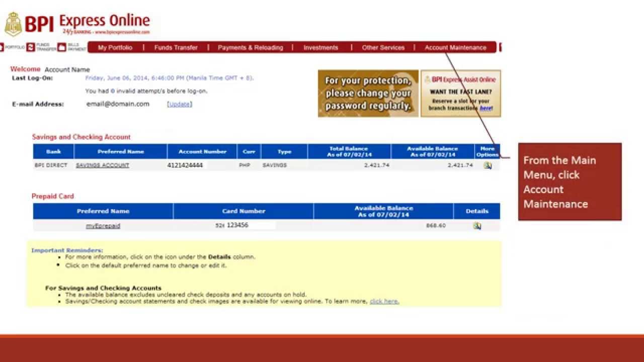Click the Update link beside e-mail address
The height and width of the screenshot is (362, 644).
(x=180, y=104)
